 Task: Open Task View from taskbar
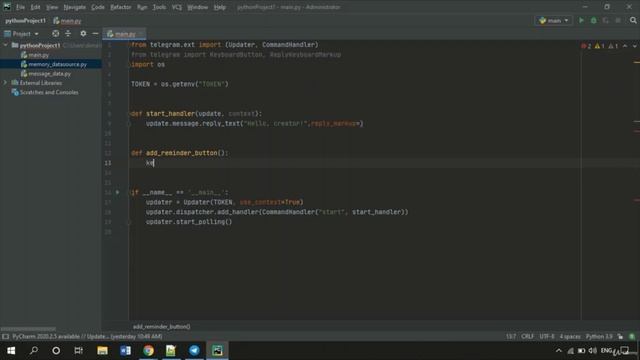coord(78,351)
